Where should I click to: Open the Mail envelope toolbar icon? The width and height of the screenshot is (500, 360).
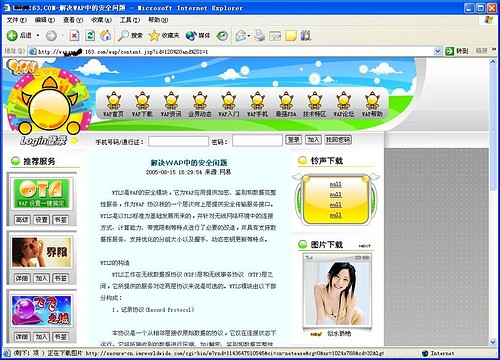(x=241, y=36)
